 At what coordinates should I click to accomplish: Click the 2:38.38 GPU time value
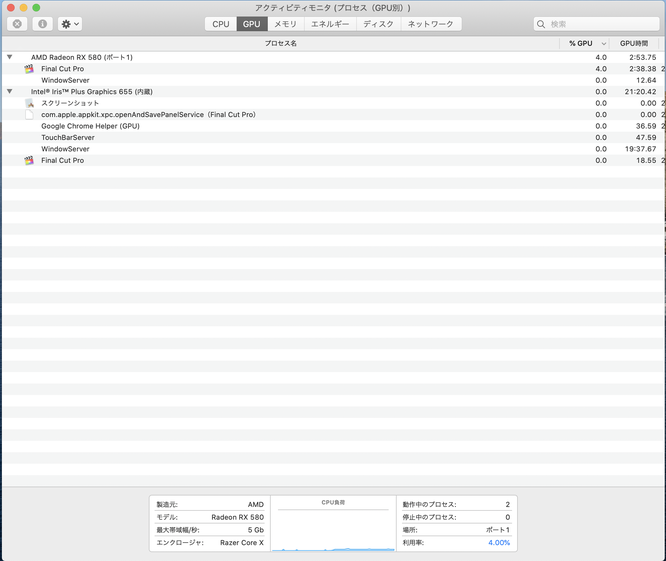[643, 69]
